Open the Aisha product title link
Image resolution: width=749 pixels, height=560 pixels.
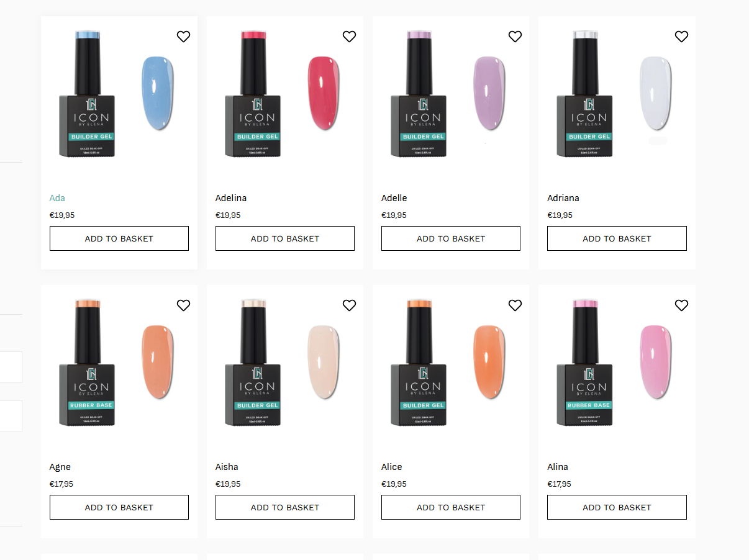[x=227, y=467]
